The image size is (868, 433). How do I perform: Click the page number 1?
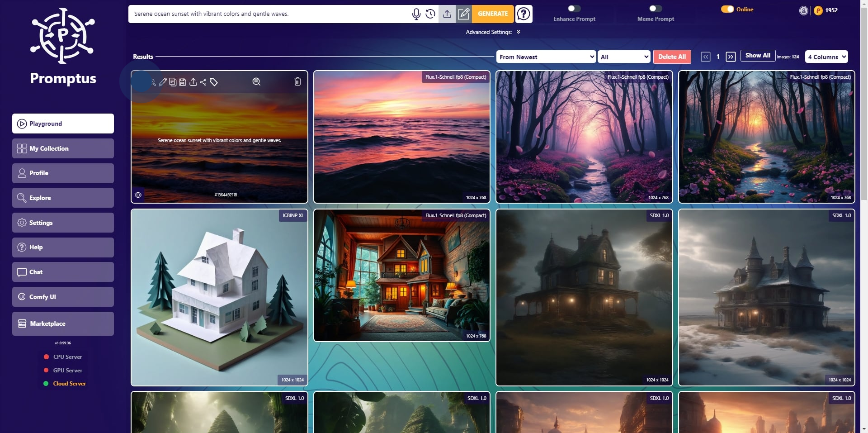718,57
